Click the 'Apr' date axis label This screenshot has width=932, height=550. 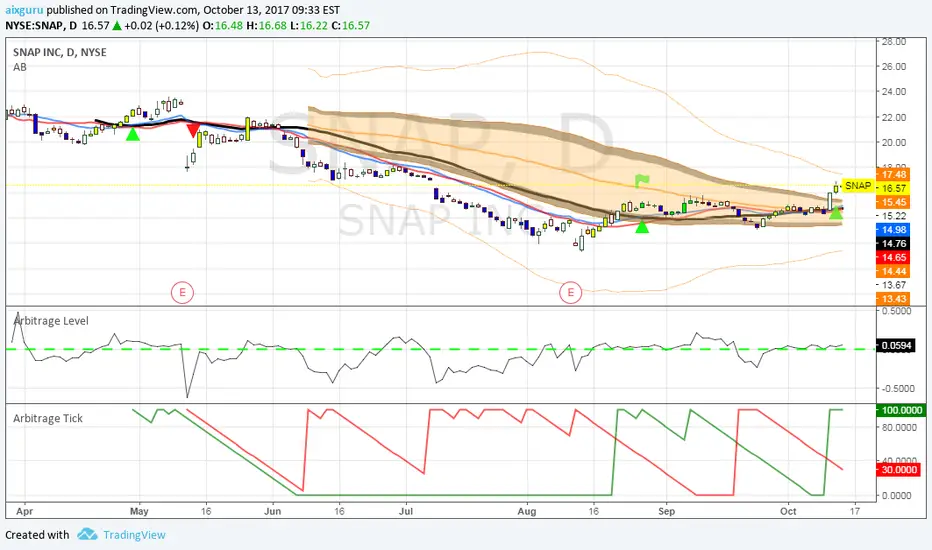(24, 511)
